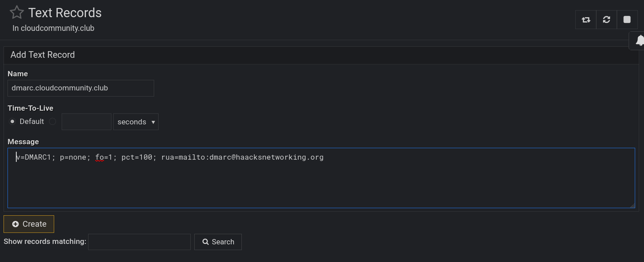644x262 pixels.
Task: Click the 'Default' label text
Action: [32, 121]
